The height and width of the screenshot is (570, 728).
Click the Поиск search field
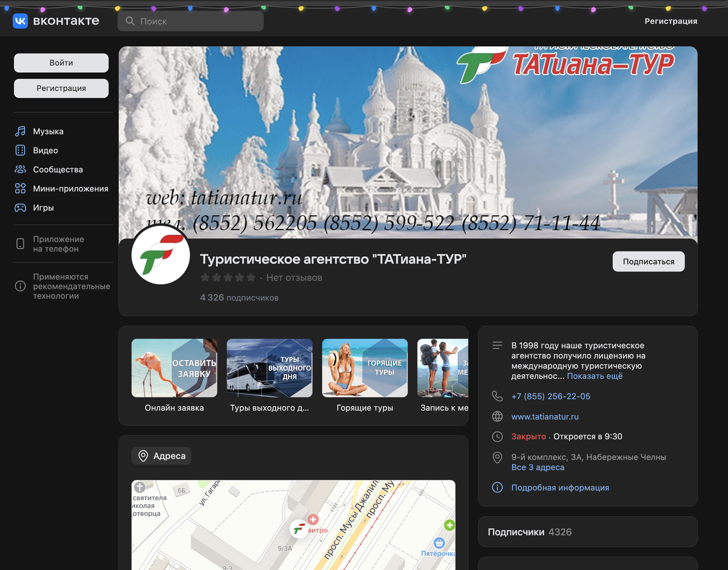[190, 21]
